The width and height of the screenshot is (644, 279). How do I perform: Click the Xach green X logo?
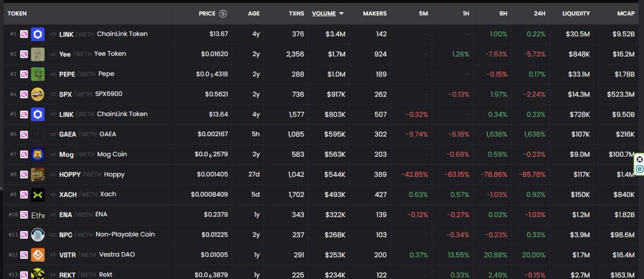pyautogui.click(x=38, y=194)
